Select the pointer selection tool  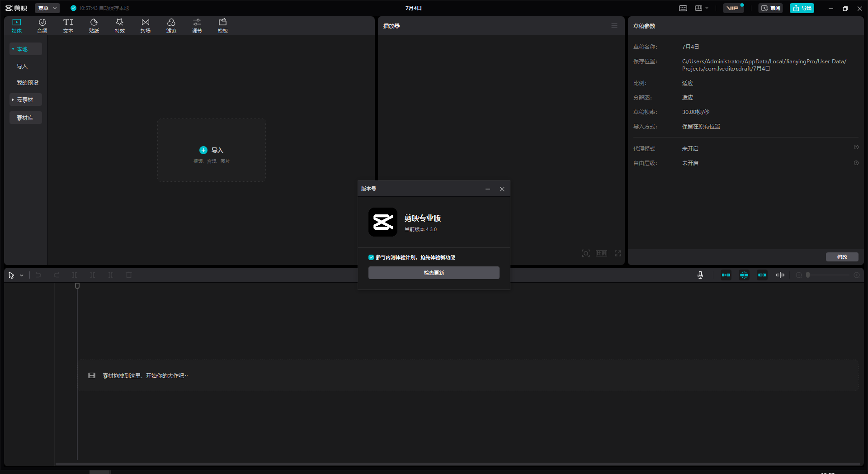coord(11,275)
